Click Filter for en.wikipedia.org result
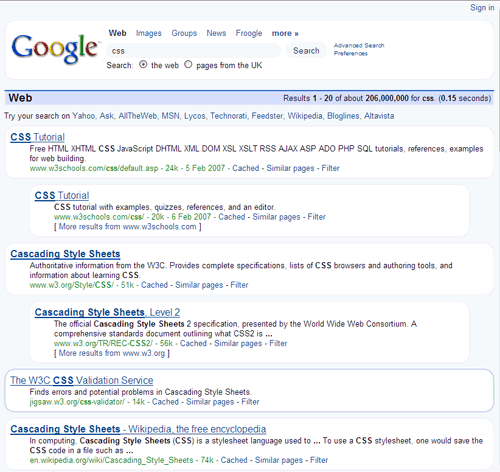Screen dimensions: 500x472 (x=319, y=460)
